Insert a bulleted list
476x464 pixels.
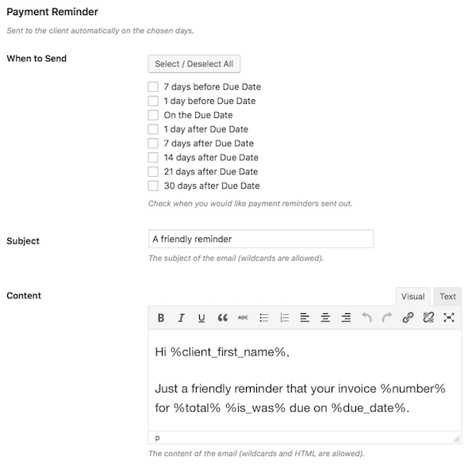point(264,318)
